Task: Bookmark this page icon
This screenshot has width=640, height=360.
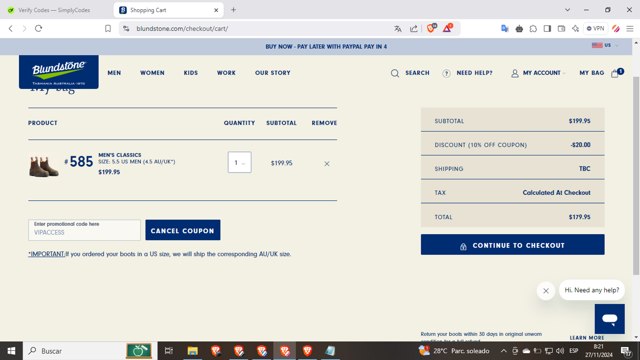Action: (x=108, y=29)
